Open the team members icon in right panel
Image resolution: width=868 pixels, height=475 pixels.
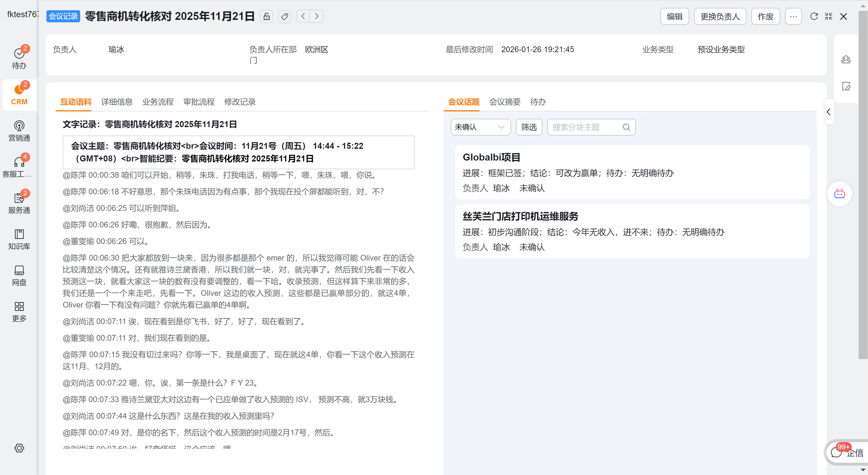tap(846, 60)
